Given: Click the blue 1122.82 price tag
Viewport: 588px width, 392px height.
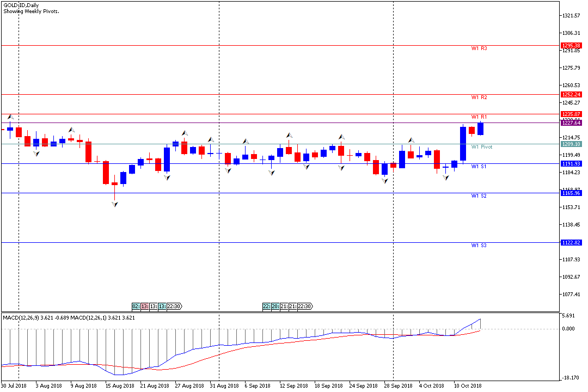Looking at the screenshot, I should (571, 243).
